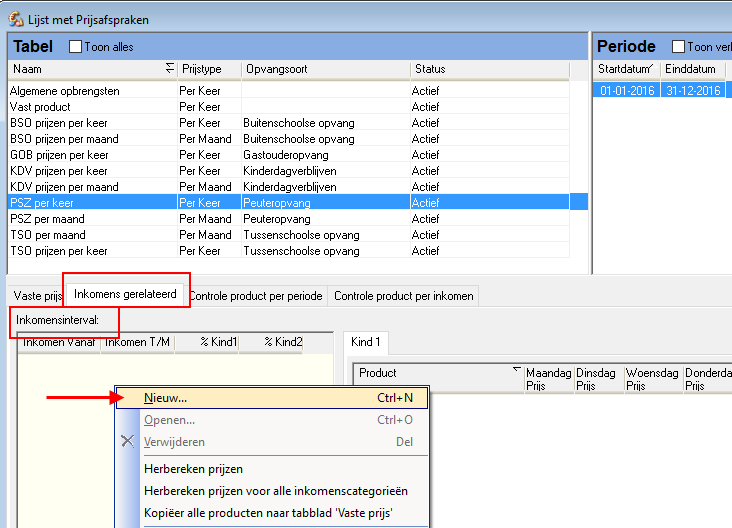Choose Kopiëer alle producten naar tabblad option
This screenshot has width=732, height=528.
click(266, 512)
